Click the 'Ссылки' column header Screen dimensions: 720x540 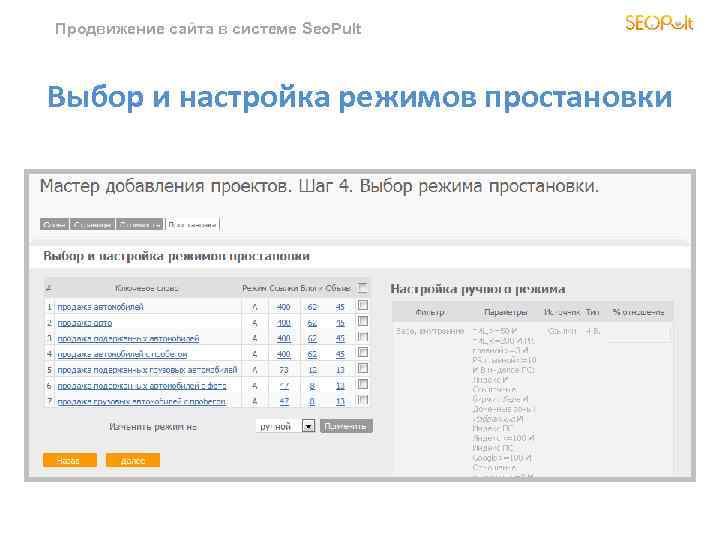283,288
